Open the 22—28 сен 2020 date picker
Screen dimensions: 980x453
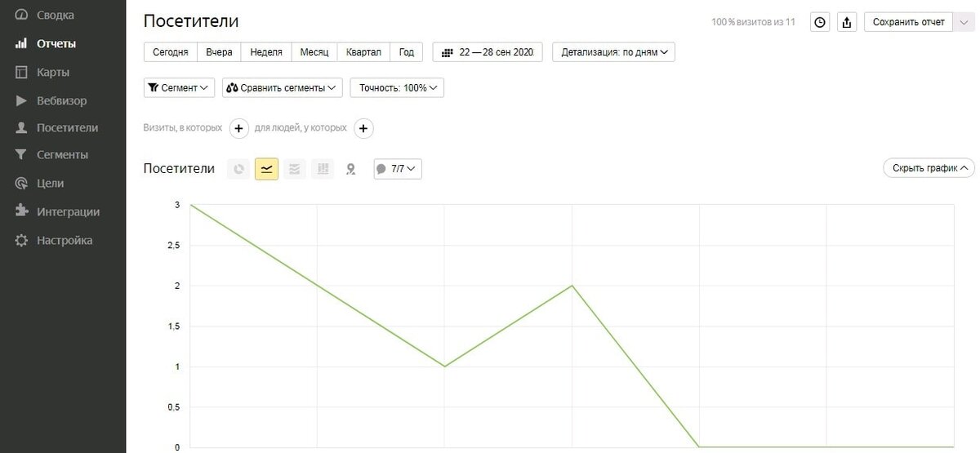pos(488,52)
